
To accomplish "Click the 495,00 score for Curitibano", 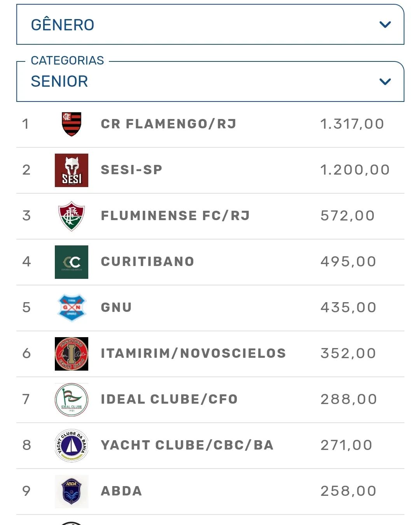I will point(348,262).
